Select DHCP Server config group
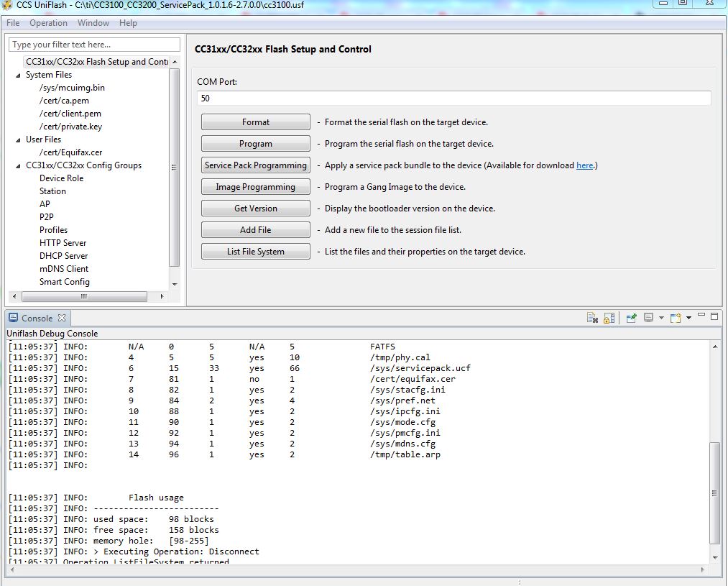The height and width of the screenshot is (586, 728). pos(64,256)
